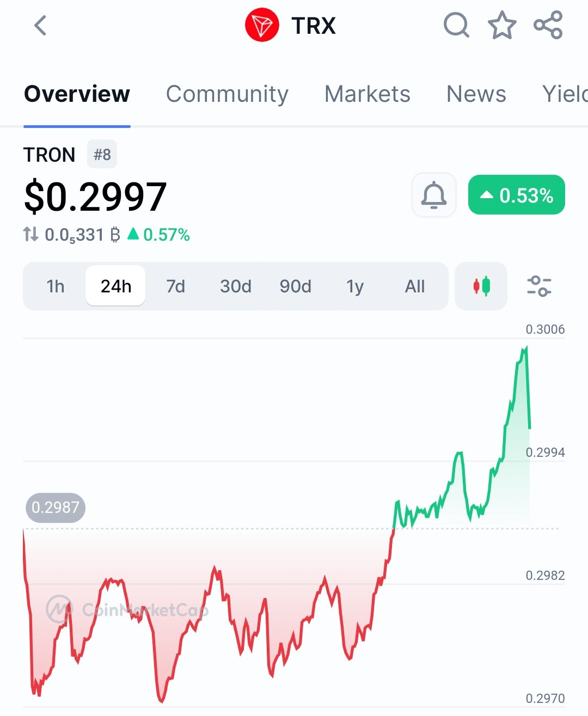
Task: Select the 30d chart range
Action: [236, 286]
